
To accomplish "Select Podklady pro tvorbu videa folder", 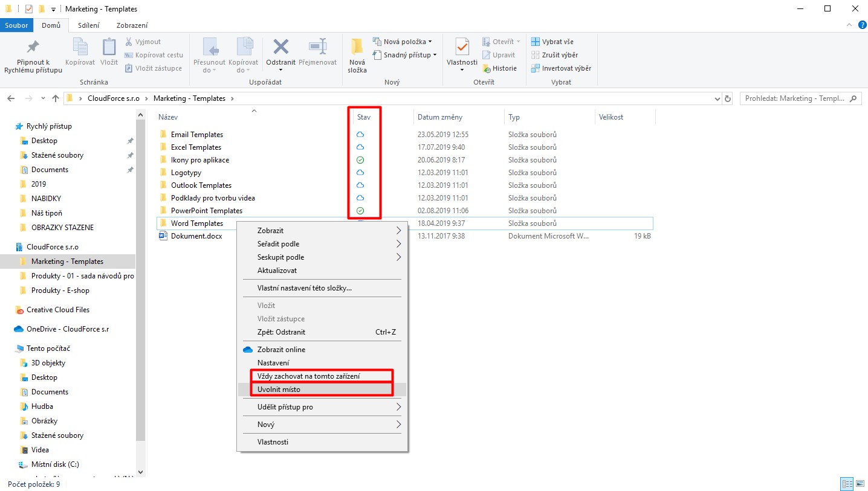I will [213, 198].
